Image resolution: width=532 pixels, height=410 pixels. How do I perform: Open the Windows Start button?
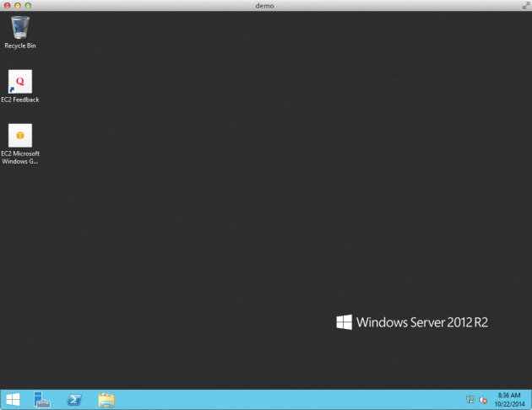(x=13, y=400)
